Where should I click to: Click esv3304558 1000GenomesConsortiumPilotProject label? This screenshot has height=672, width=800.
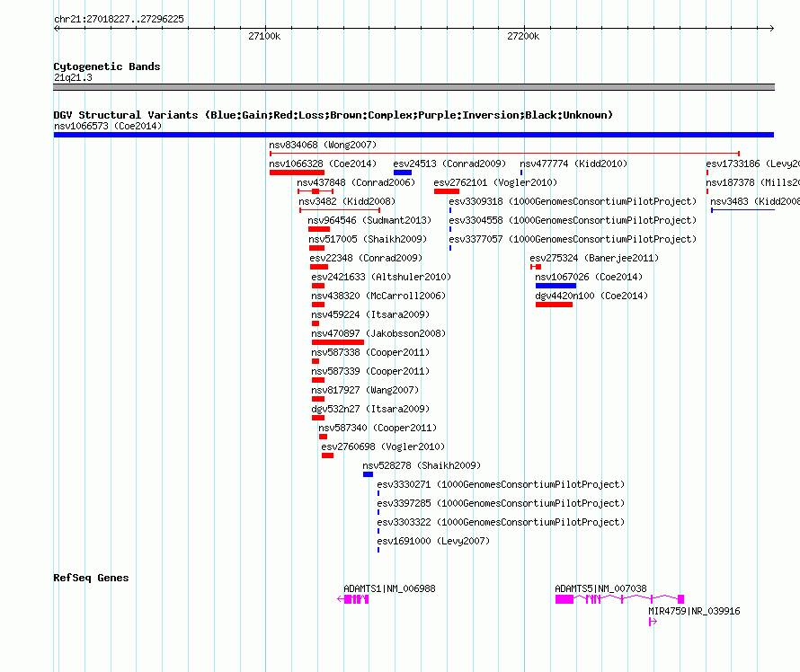(x=573, y=220)
